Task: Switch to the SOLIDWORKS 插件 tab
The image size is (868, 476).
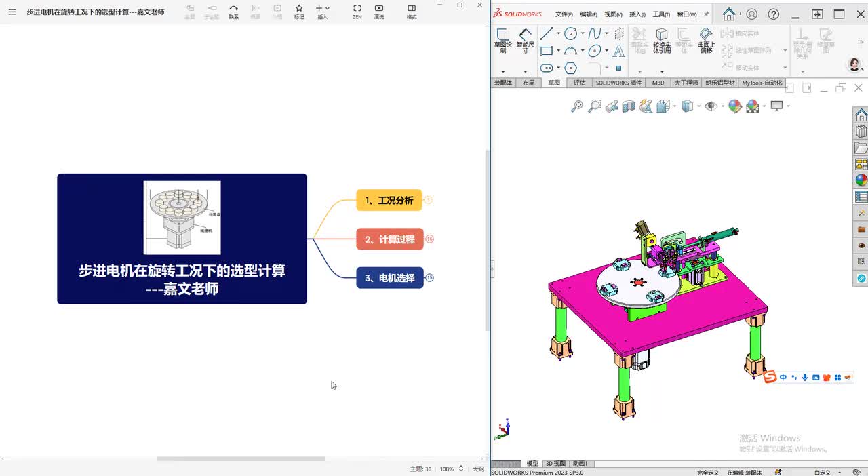Action: pos(618,83)
